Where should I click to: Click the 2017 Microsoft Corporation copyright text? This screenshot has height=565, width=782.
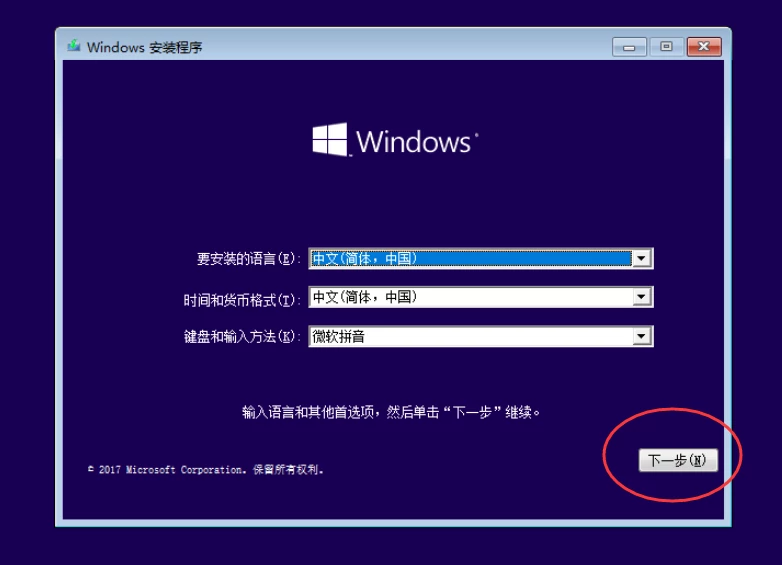click(x=206, y=469)
